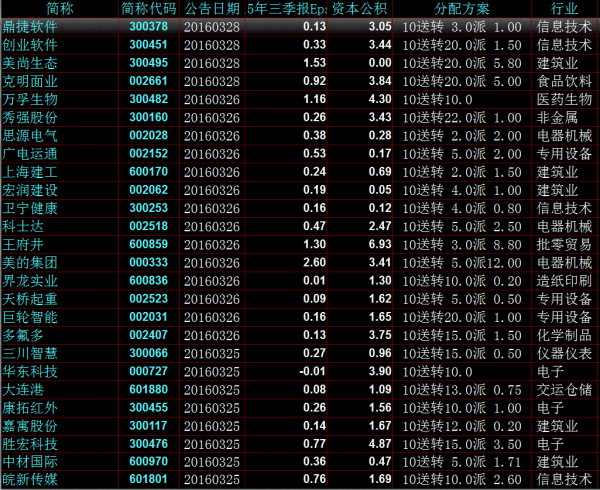600x490 pixels.
Task: Click stock code 300451
Action: tap(148, 45)
